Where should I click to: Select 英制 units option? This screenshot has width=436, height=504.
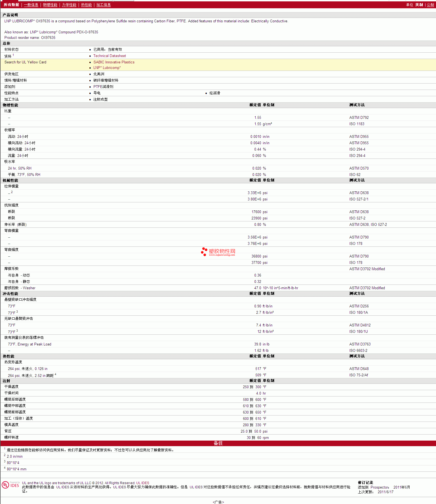pyautogui.click(x=419, y=5)
